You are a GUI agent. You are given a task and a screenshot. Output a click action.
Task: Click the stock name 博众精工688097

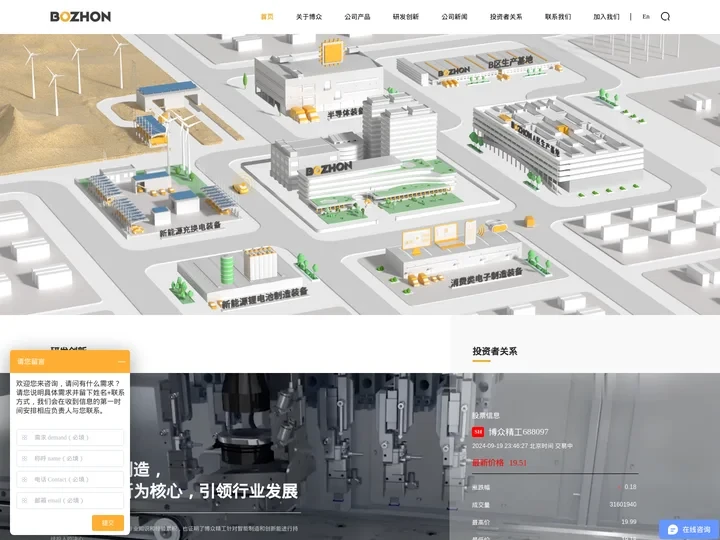coord(518,432)
